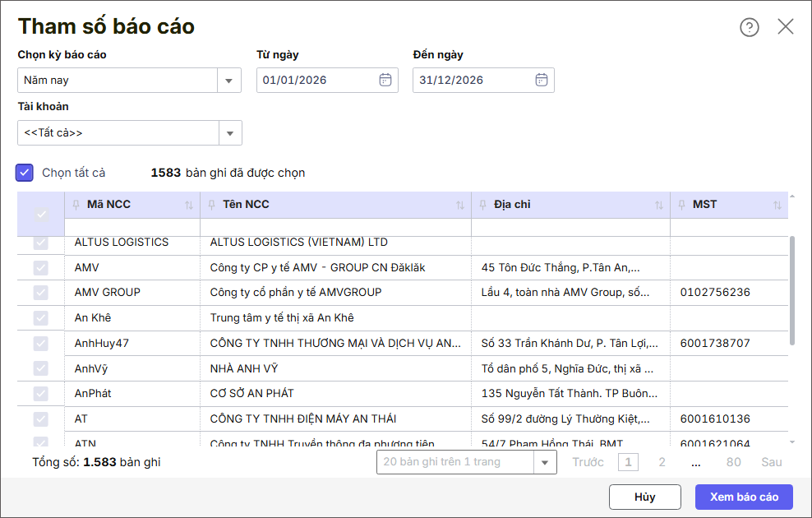This screenshot has width=812, height=518.
Task: Click MST value 6001610136
Action: tap(715, 419)
